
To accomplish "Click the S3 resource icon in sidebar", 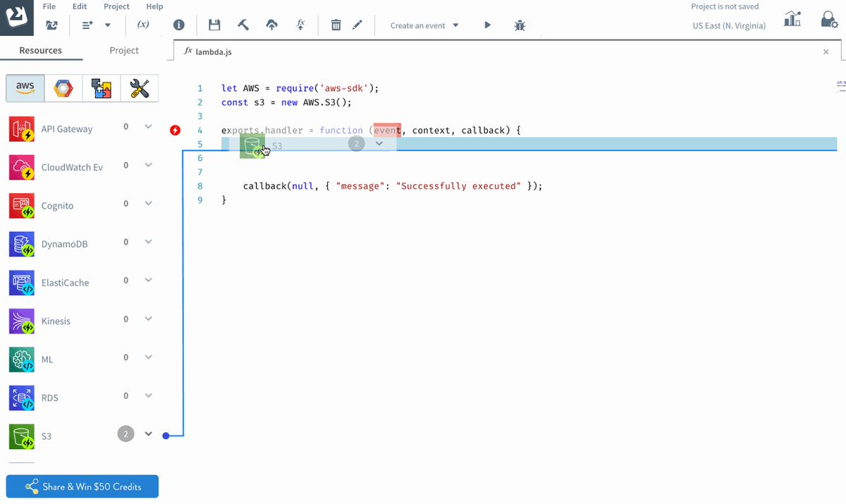I will (22, 436).
